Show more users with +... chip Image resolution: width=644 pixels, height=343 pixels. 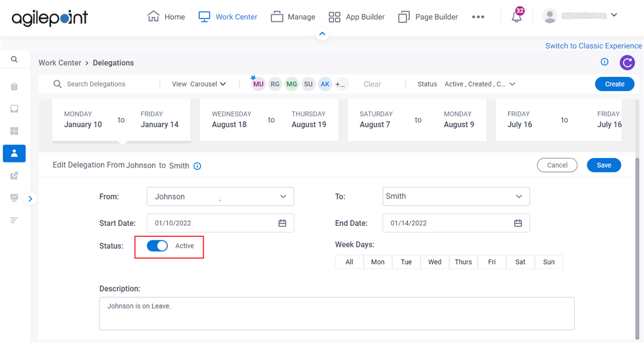[341, 84]
